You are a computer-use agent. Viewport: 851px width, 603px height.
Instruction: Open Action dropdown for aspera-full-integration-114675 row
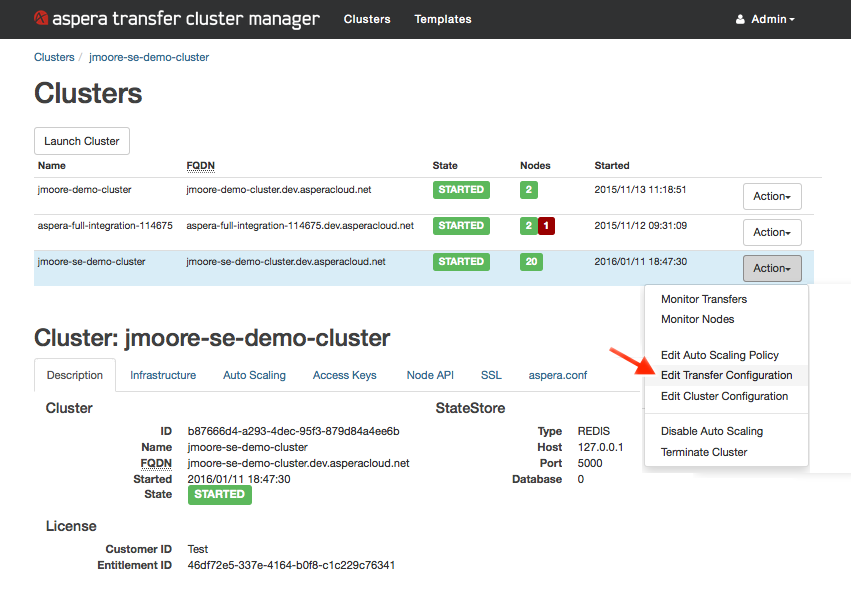point(772,232)
